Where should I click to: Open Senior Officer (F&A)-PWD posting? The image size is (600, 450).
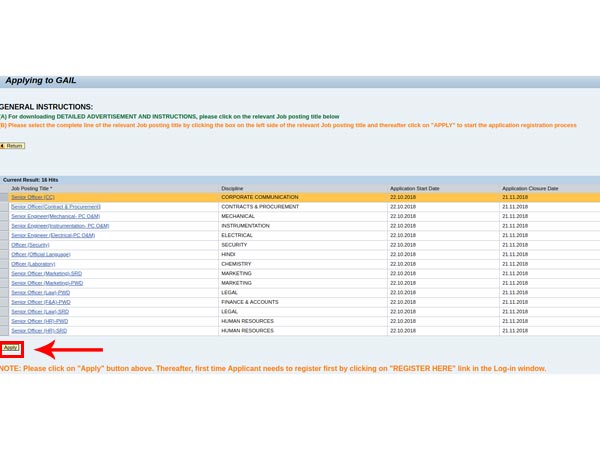pos(41,302)
